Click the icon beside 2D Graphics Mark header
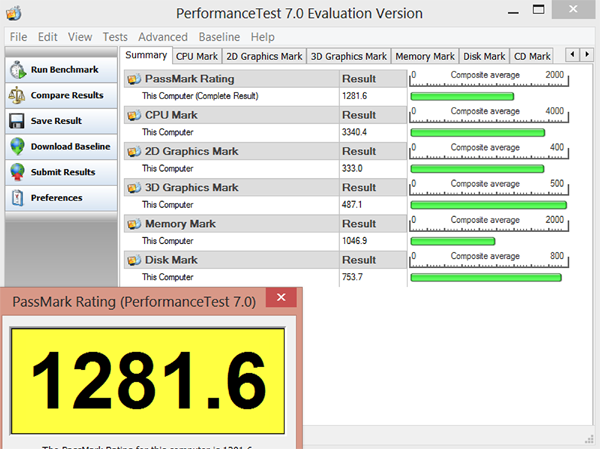The height and width of the screenshot is (449, 600). pyautogui.click(x=134, y=152)
